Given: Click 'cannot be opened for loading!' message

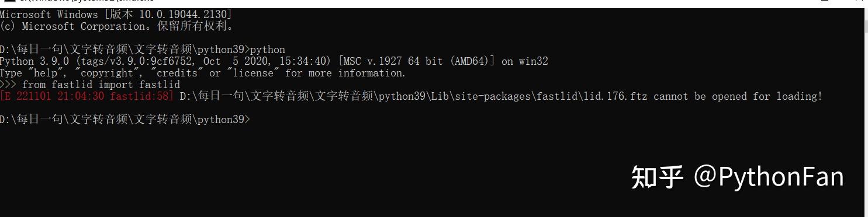Looking at the screenshot, I should [738, 96].
